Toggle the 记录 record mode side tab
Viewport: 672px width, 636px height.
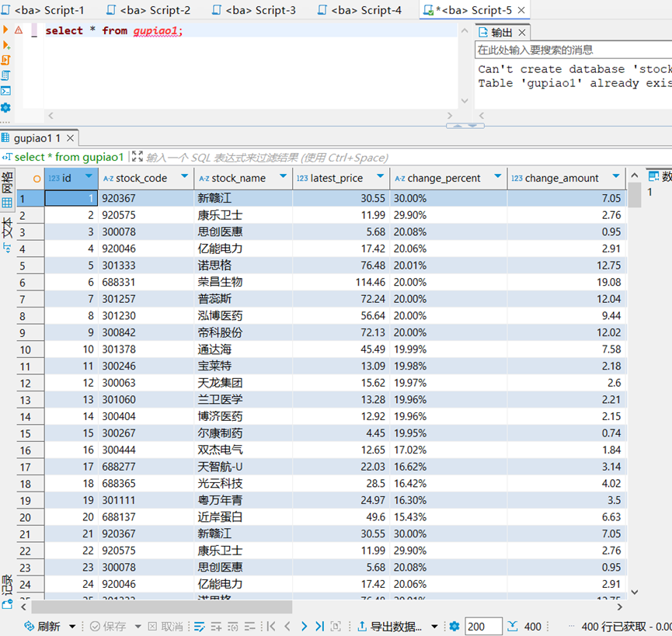[7, 592]
